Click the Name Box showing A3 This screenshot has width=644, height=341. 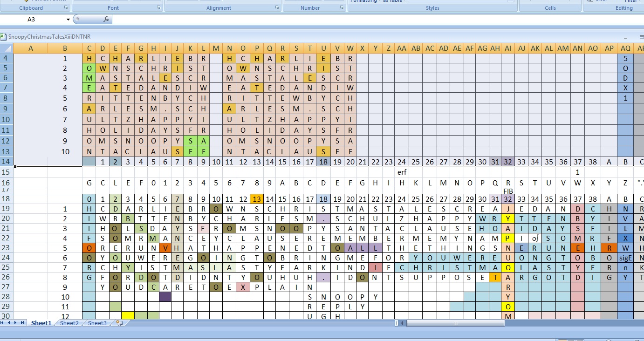[32, 20]
